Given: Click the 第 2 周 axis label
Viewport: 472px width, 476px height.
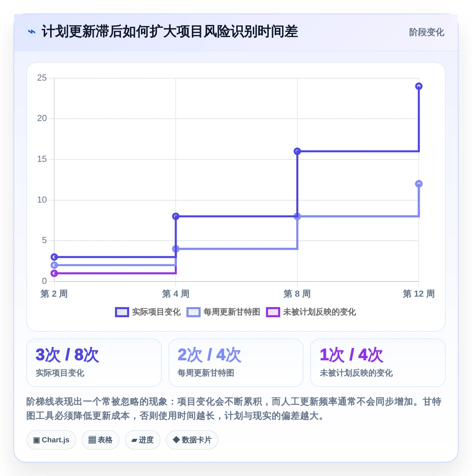Looking at the screenshot, I should (54, 294).
